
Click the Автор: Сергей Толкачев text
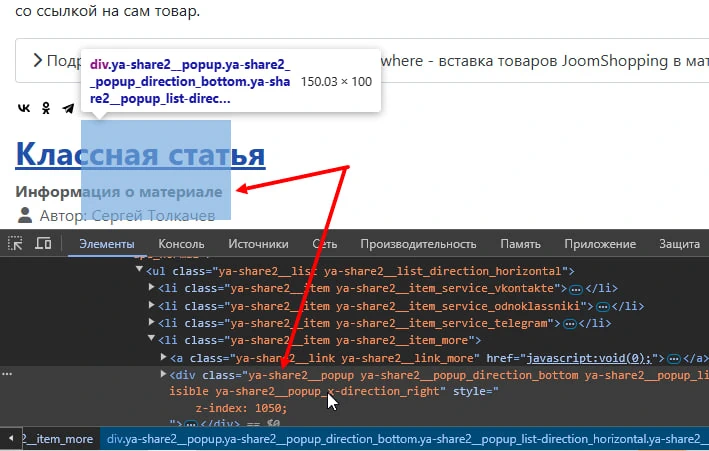coord(127,216)
